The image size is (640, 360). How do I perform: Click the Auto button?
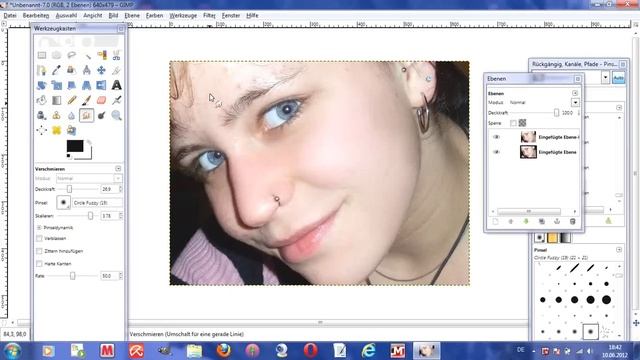pos(618,78)
